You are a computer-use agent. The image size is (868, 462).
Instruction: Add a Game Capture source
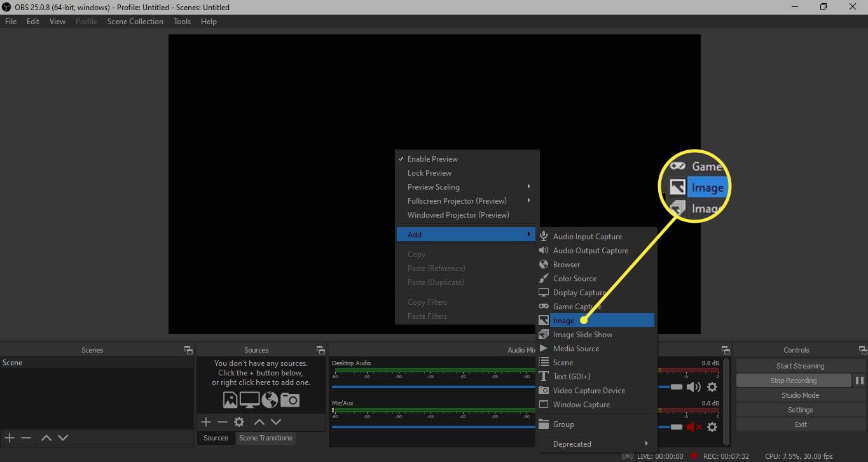tap(596, 307)
